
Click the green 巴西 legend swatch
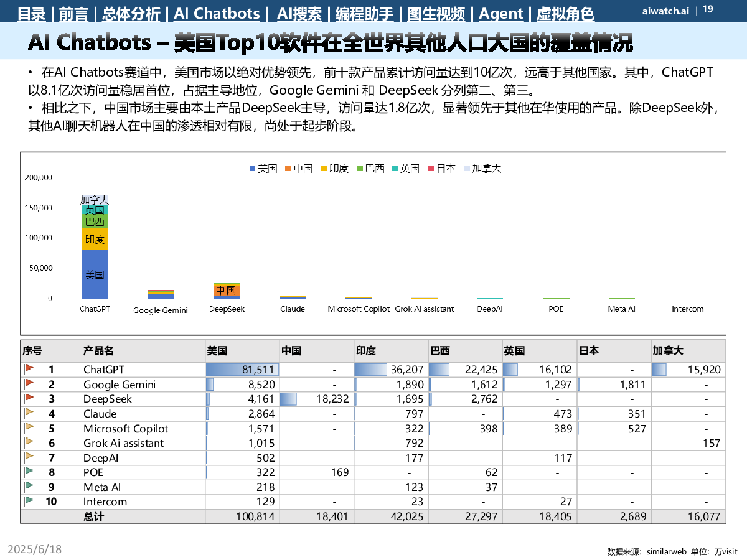pos(360,169)
